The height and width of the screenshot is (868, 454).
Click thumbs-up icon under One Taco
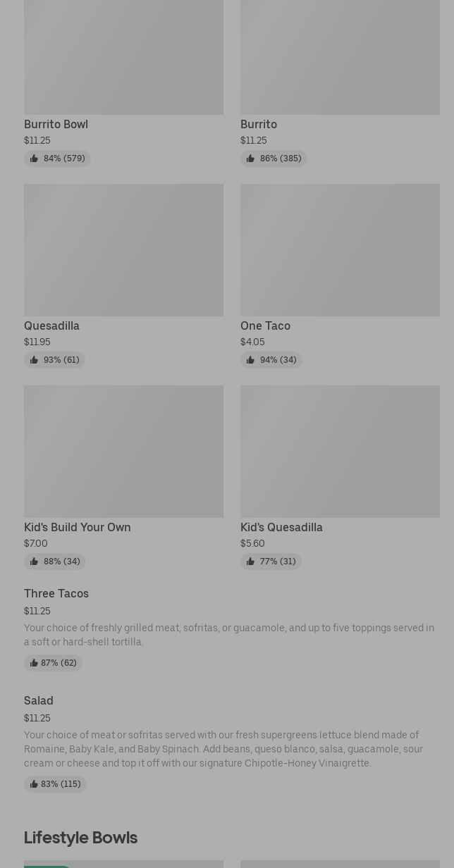pyautogui.click(x=250, y=360)
